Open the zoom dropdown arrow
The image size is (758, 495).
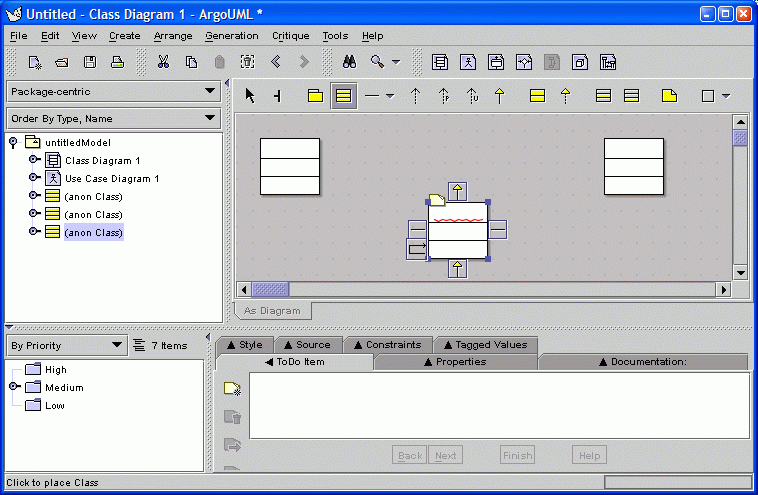(396, 62)
